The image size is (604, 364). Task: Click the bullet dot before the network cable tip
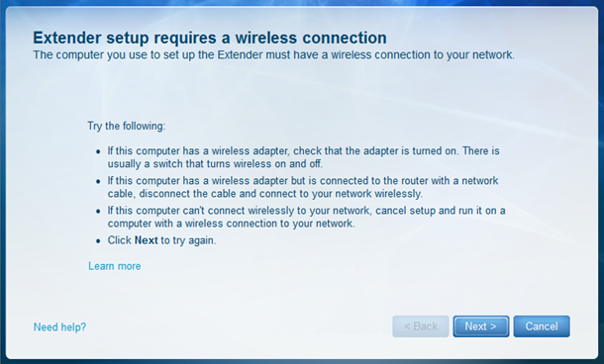point(99,182)
